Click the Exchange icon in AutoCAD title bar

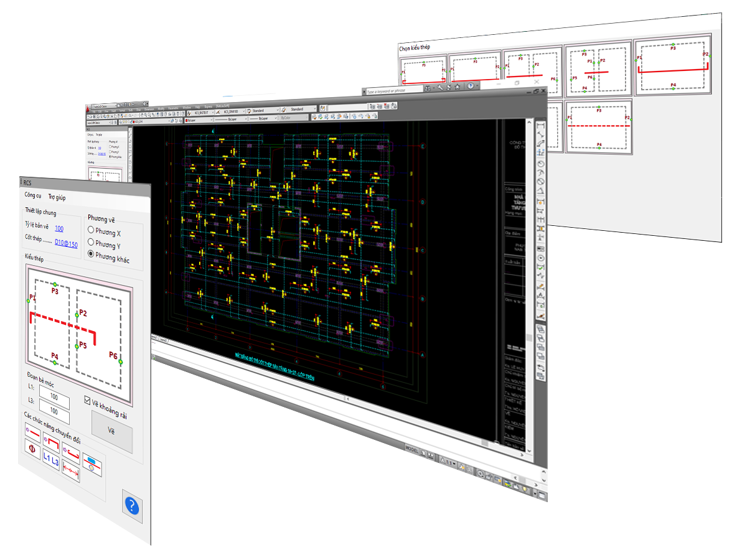[x=449, y=87]
